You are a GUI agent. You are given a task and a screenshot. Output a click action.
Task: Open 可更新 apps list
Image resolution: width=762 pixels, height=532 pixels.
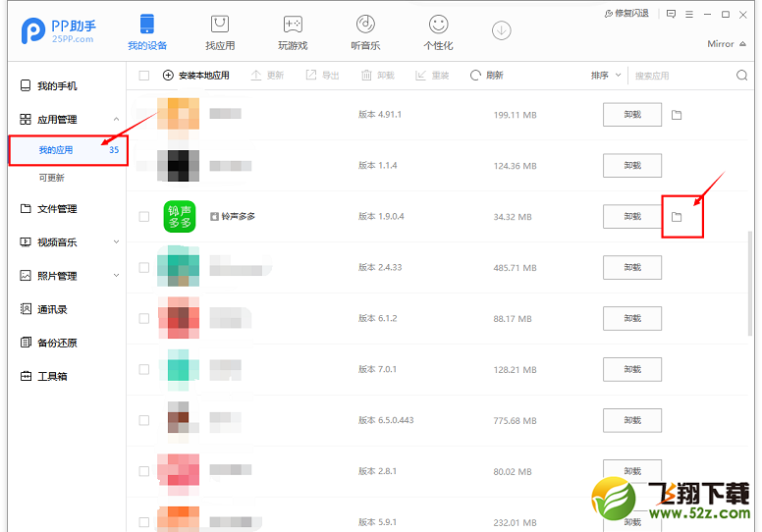51,178
